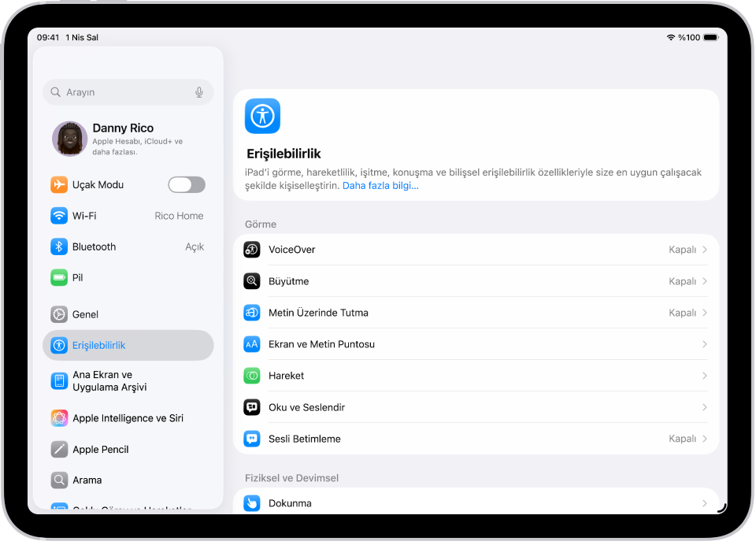
Task: Tap the AA Ekran ve Metin Puntosu icon
Action: tap(252, 344)
